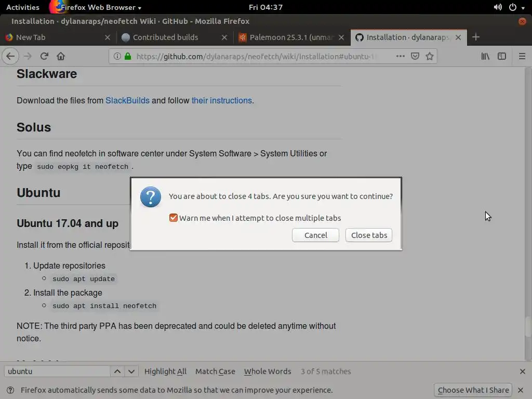Click the find bar ubuntu search field

57,371
